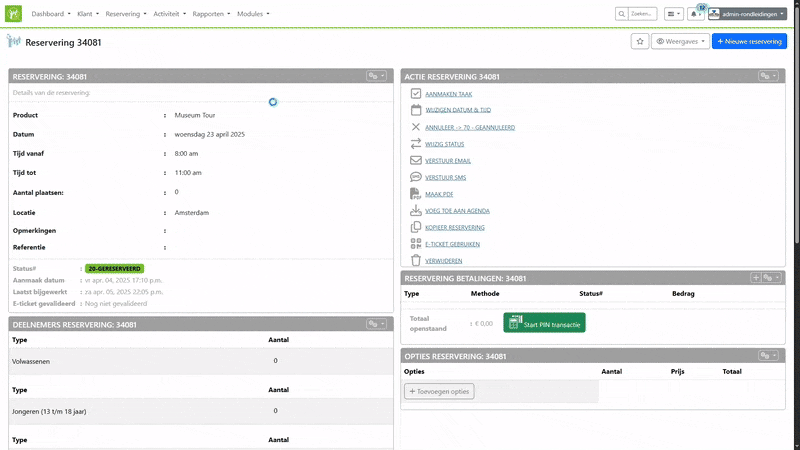
Task: Click the Nieuwe reservering button
Action: 749,41
